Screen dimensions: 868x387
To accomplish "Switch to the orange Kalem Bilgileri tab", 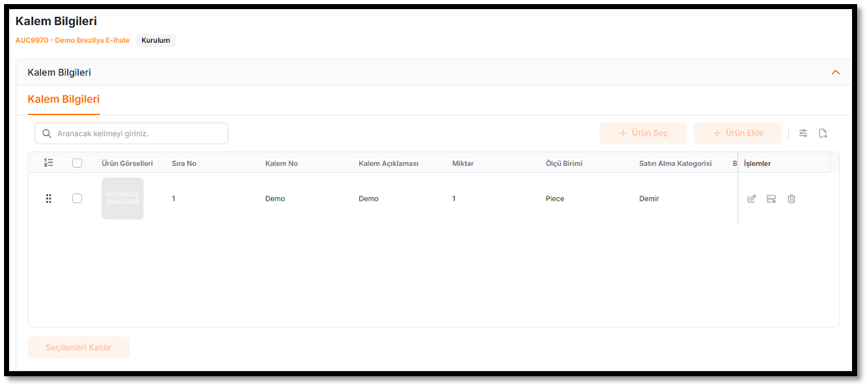I will point(64,100).
